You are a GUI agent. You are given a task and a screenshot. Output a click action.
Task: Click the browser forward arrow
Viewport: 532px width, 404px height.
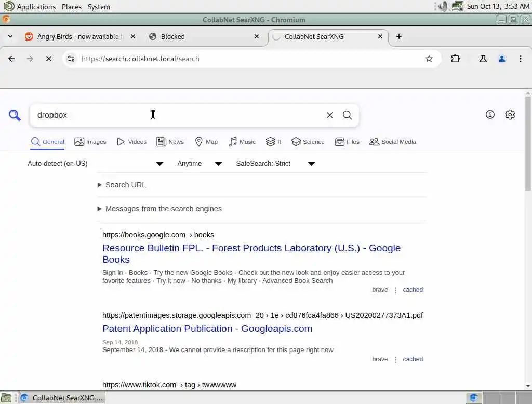coord(30,59)
